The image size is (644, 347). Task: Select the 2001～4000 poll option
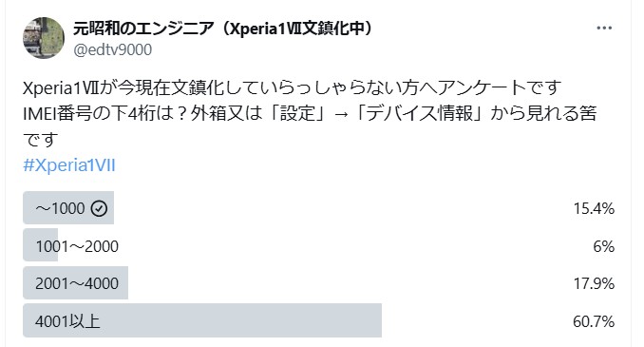pos(319,283)
